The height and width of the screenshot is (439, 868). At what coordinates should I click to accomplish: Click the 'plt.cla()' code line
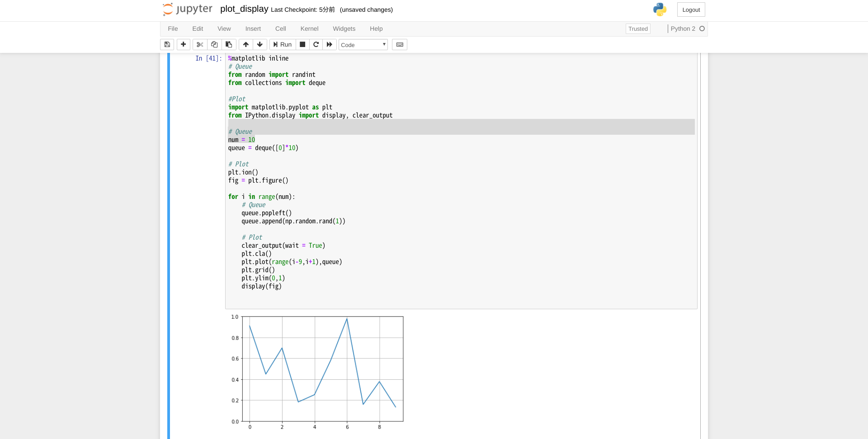[x=256, y=254]
